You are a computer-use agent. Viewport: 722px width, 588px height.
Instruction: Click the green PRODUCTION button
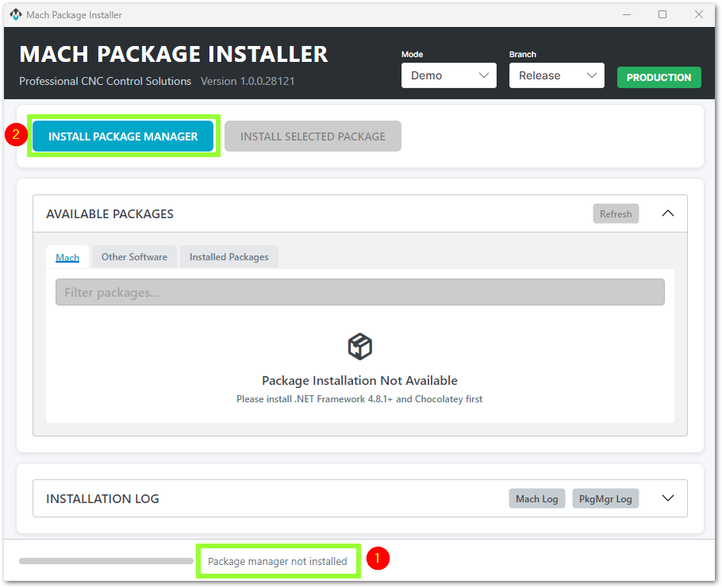tap(659, 77)
